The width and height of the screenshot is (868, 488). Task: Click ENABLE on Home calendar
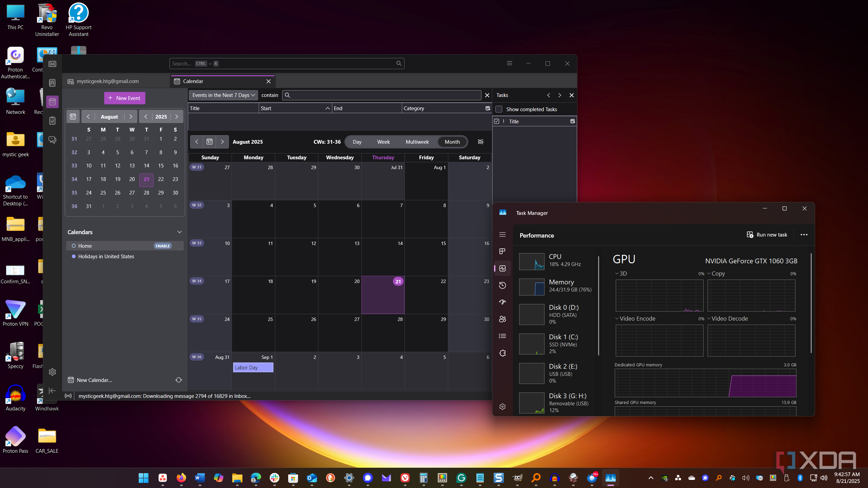(163, 246)
